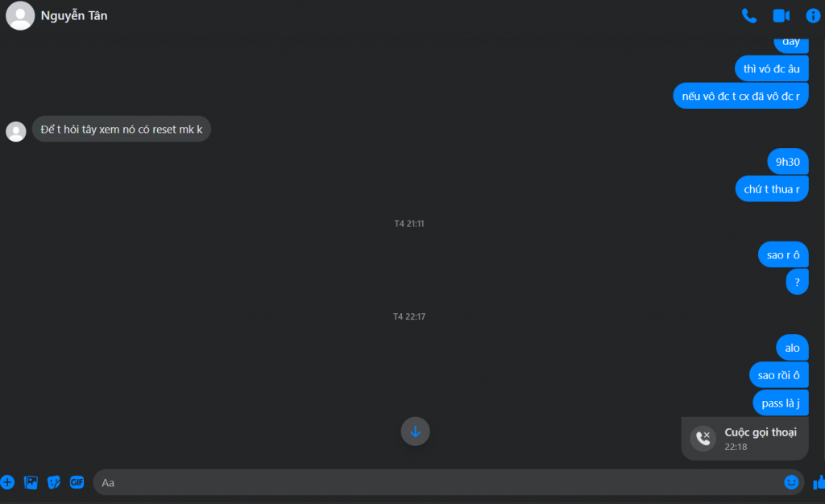Start a voice call with phone icon
825x504 pixels.
pyautogui.click(x=748, y=16)
